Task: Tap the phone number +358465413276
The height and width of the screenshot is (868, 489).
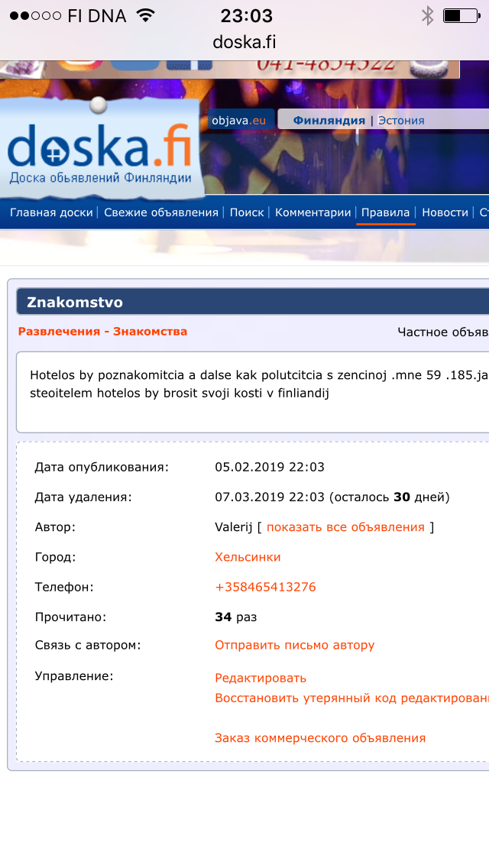Action: tap(265, 587)
